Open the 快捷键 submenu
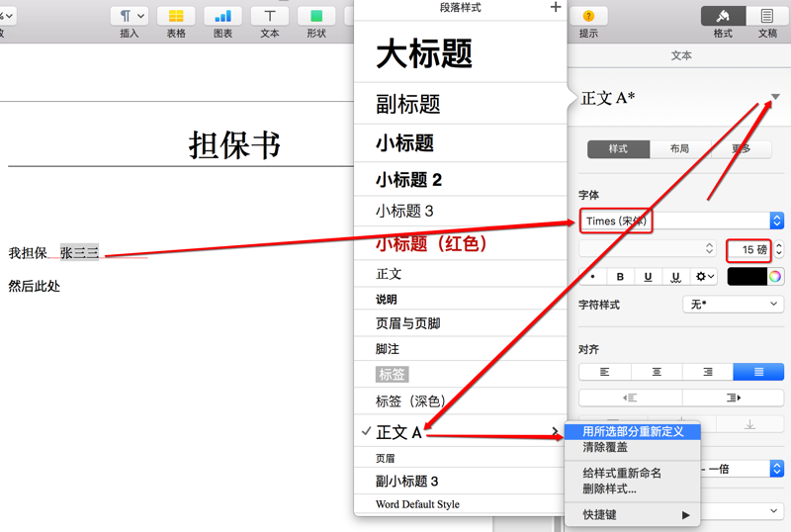 tap(633, 515)
